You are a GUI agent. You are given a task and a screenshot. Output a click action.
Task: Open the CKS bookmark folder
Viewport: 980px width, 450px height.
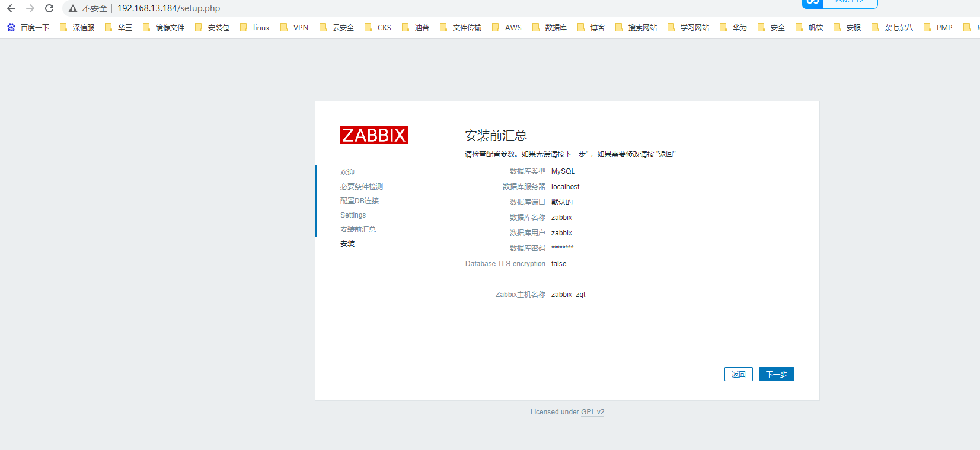pyautogui.click(x=378, y=27)
